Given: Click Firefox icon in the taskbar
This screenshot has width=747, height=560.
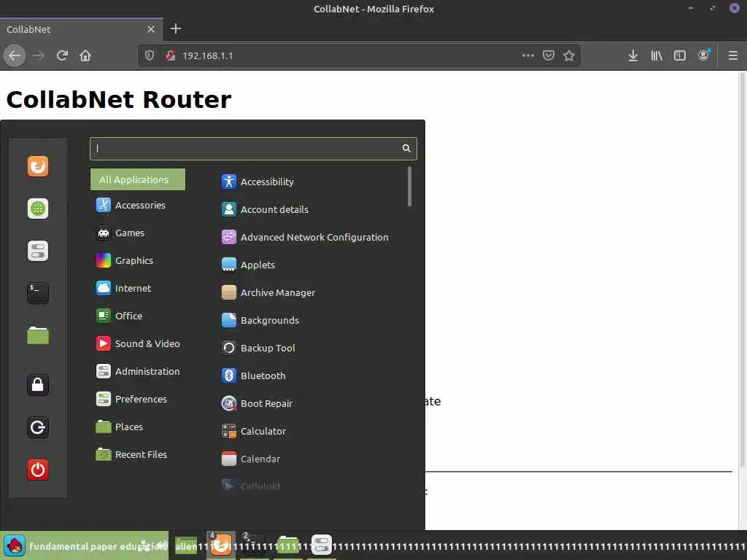Looking at the screenshot, I should click(x=220, y=545).
